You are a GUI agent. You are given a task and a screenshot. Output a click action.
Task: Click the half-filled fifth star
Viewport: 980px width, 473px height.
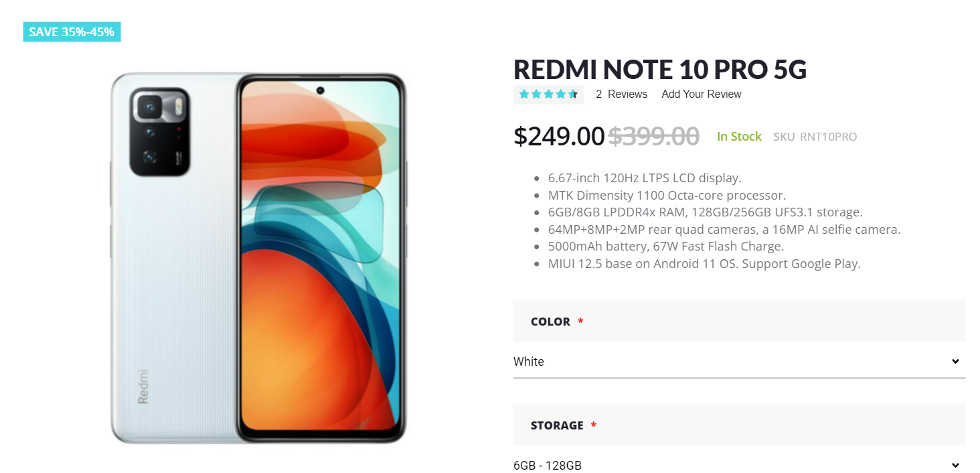click(x=572, y=94)
